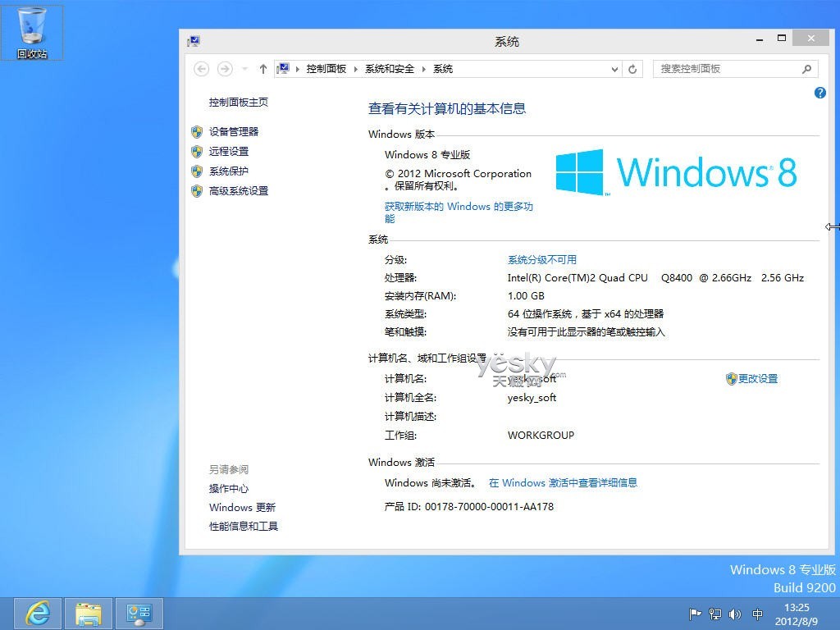The width and height of the screenshot is (840, 630).
Task: Open 远程设置 link
Action: [229, 152]
